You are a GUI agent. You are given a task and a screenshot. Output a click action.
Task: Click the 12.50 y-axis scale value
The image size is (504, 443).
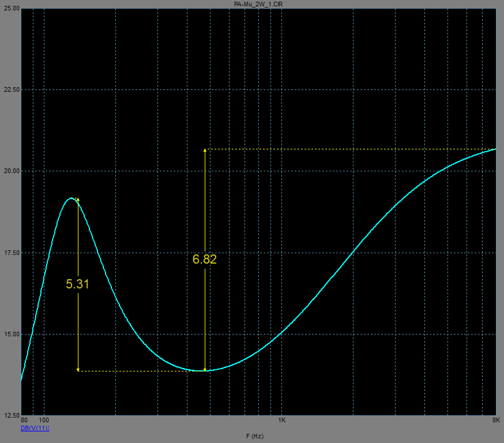pyautogui.click(x=12, y=415)
